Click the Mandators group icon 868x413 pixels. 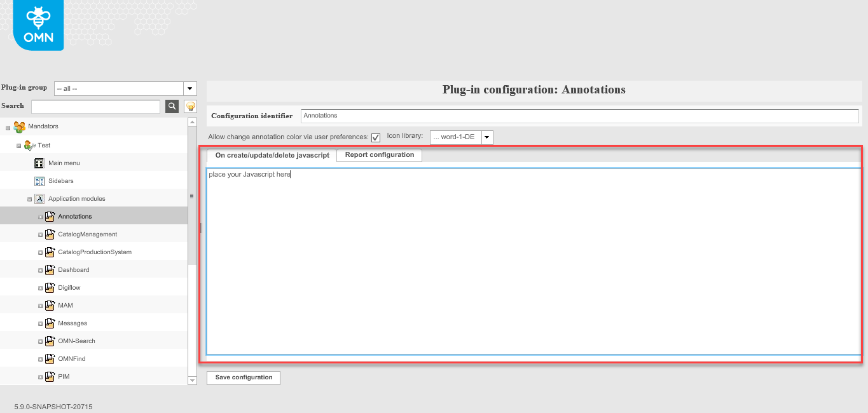pos(19,126)
